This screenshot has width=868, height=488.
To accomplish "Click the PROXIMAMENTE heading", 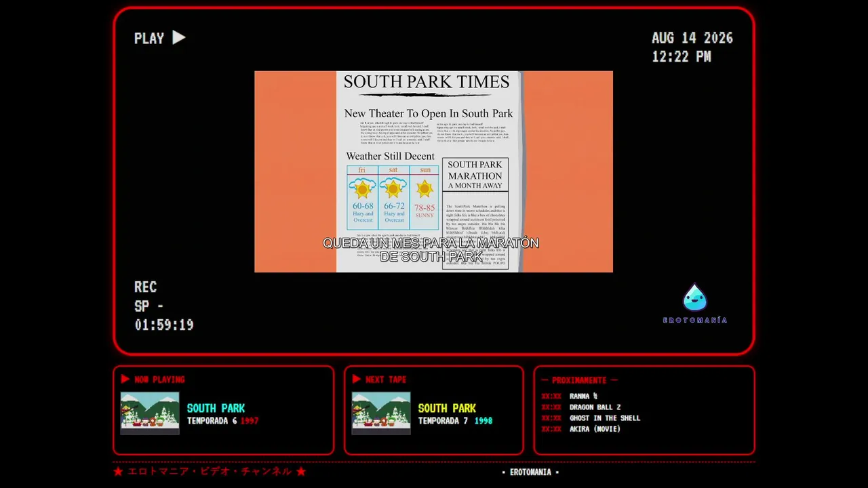I will coord(580,380).
